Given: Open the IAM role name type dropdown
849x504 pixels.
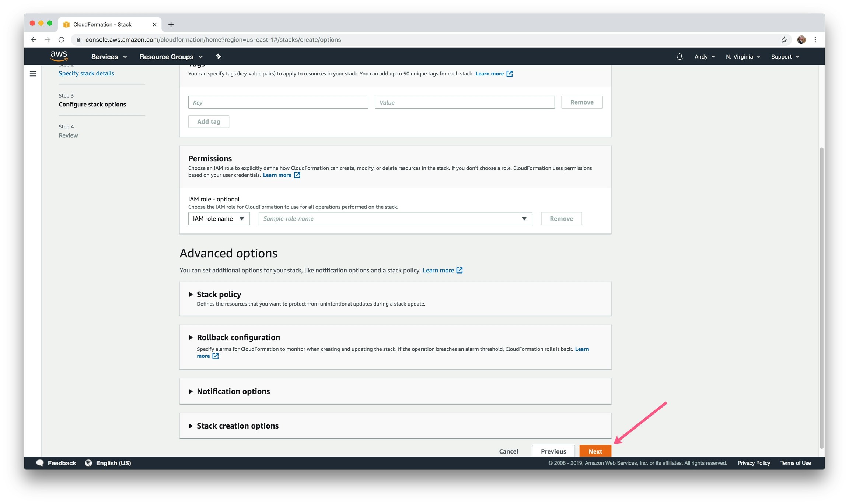Looking at the screenshot, I should [x=219, y=218].
